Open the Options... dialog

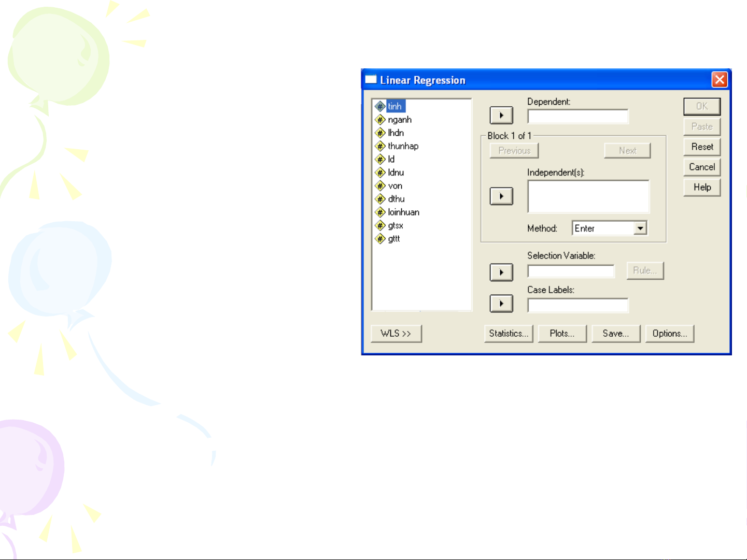coord(669,334)
